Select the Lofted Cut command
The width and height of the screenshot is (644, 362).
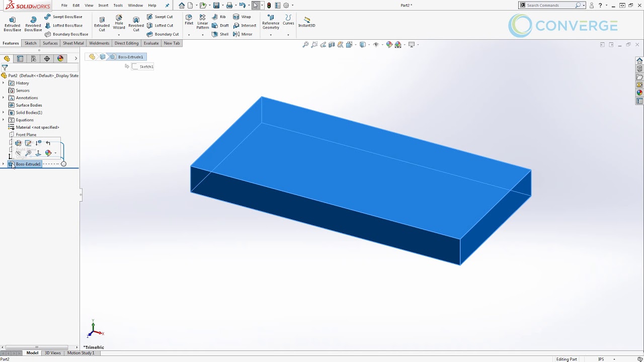click(x=160, y=25)
